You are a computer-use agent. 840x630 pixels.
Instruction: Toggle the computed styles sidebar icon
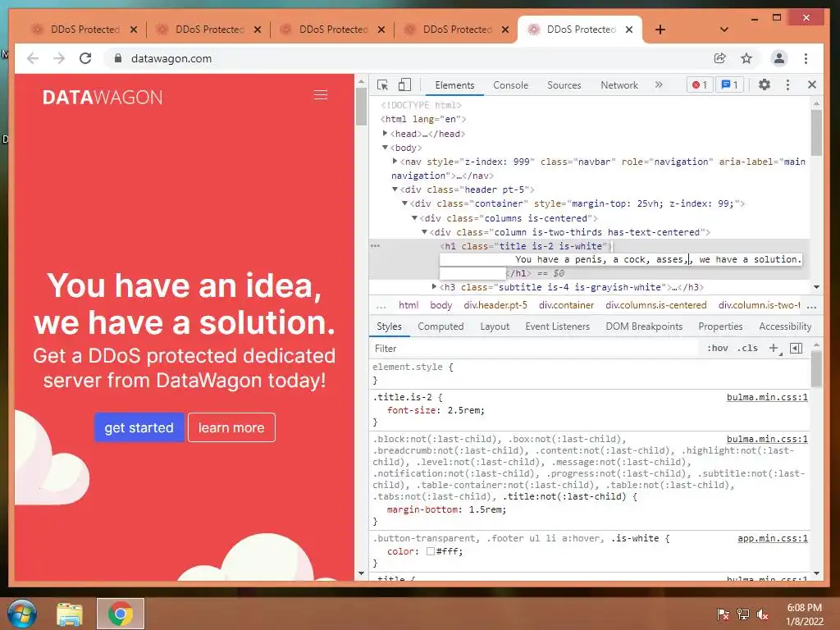(796, 348)
